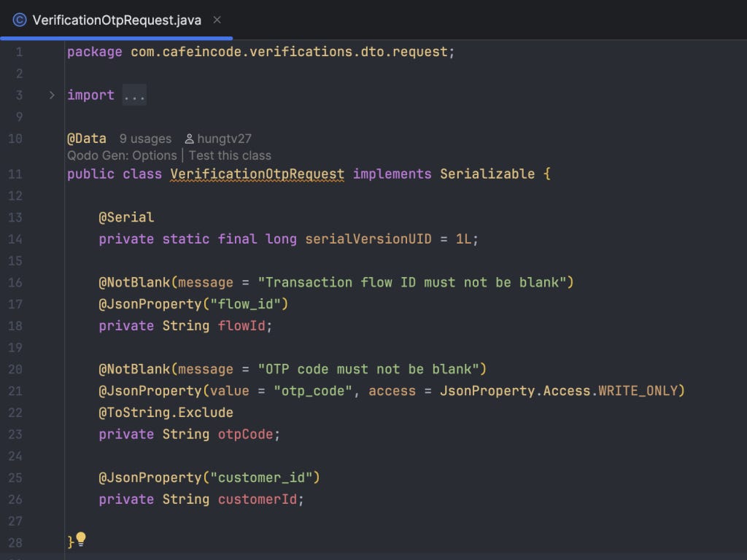Expand the collapsed import ellipsis

(134, 96)
